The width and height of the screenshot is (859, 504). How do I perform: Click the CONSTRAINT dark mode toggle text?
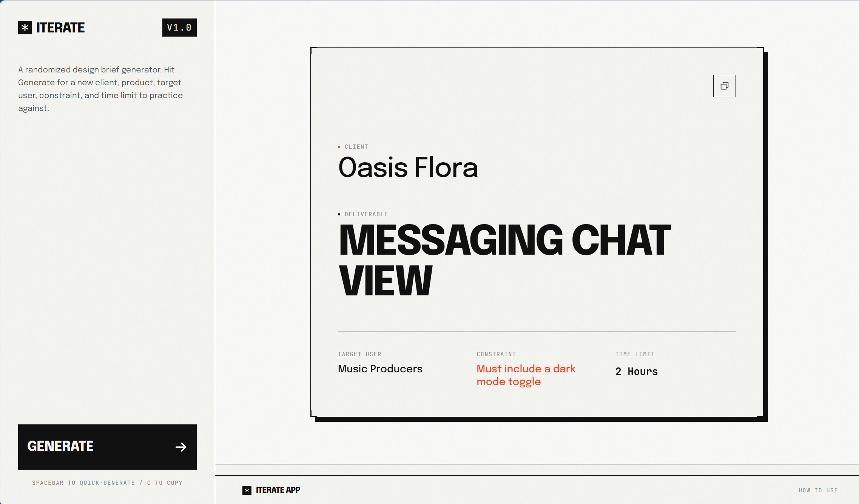click(x=526, y=375)
